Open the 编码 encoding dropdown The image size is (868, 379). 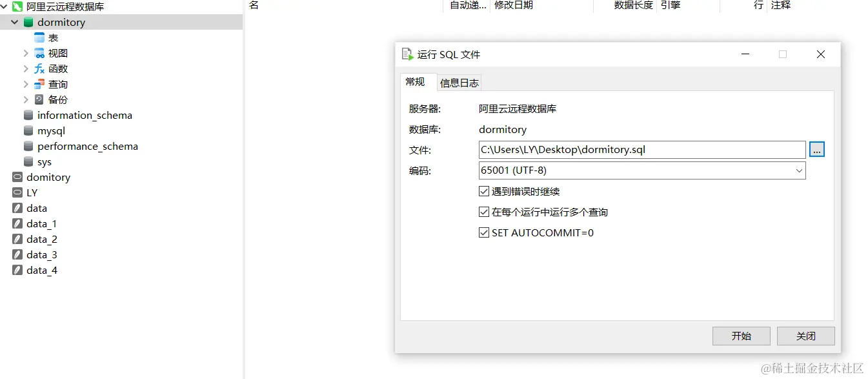(x=799, y=170)
